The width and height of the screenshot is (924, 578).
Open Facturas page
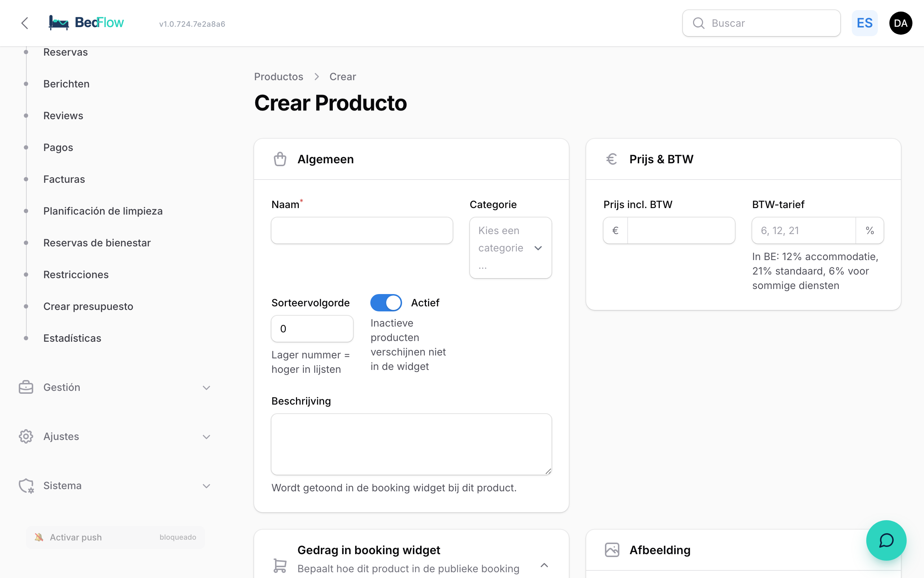[x=64, y=179]
